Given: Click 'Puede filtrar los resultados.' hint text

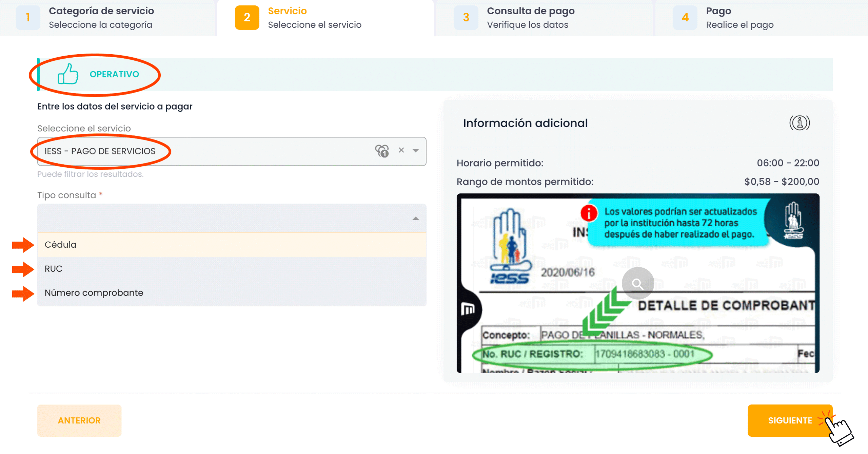Looking at the screenshot, I should pyautogui.click(x=90, y=174).
